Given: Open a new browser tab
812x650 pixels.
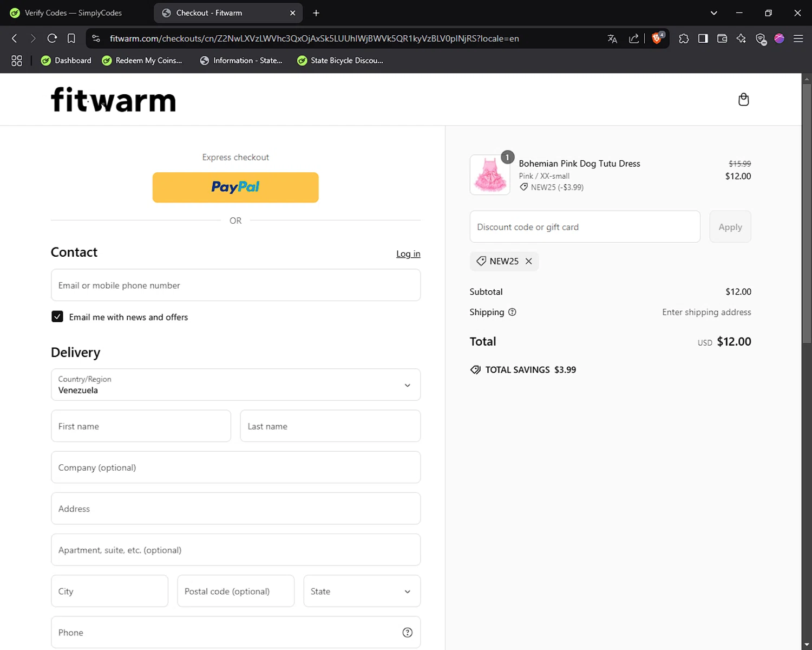Looking at the screenshot, I should click(x=316, y=13).
